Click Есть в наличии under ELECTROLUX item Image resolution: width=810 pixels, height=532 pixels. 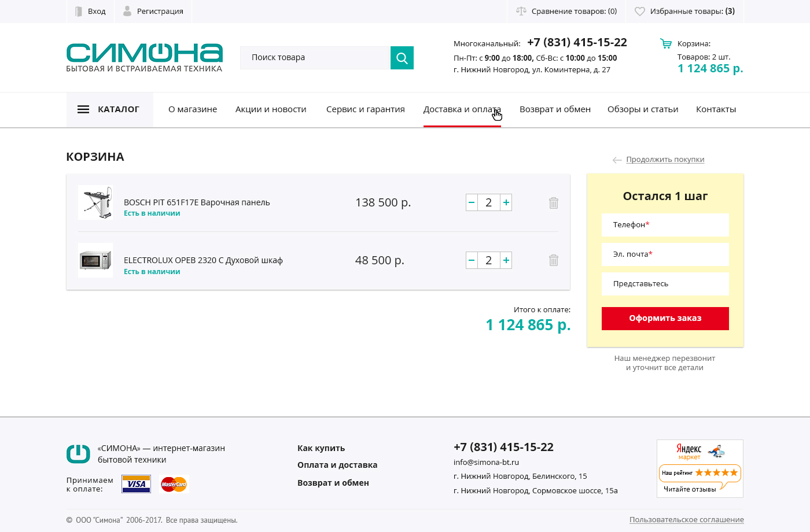(152, 272)
